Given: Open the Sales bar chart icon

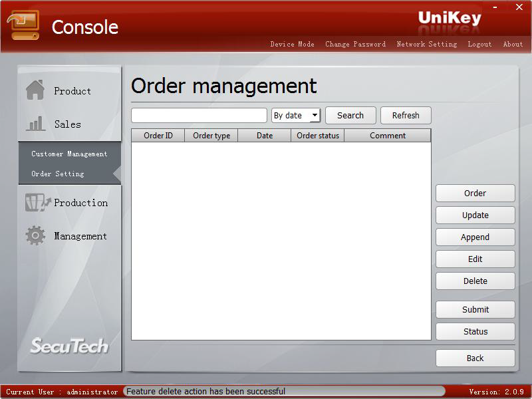Looking at the screenshot, I should (x=35, y=124).
